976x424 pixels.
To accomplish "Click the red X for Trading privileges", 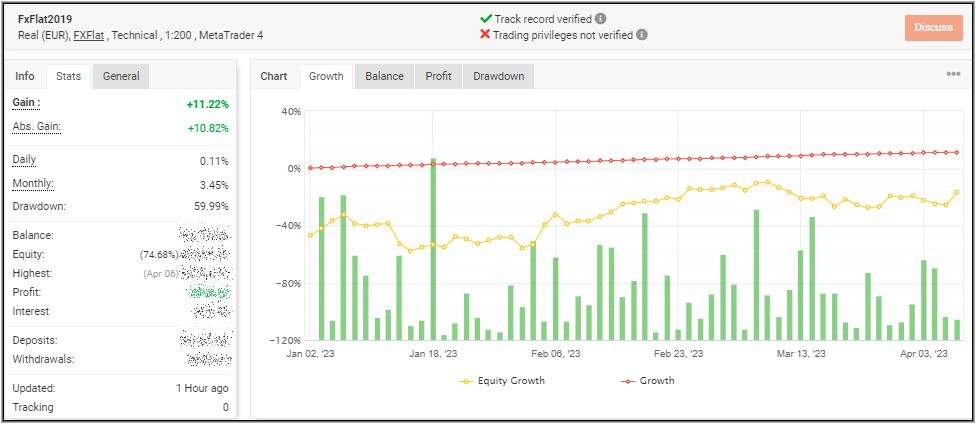I will [x=486, y=34].
